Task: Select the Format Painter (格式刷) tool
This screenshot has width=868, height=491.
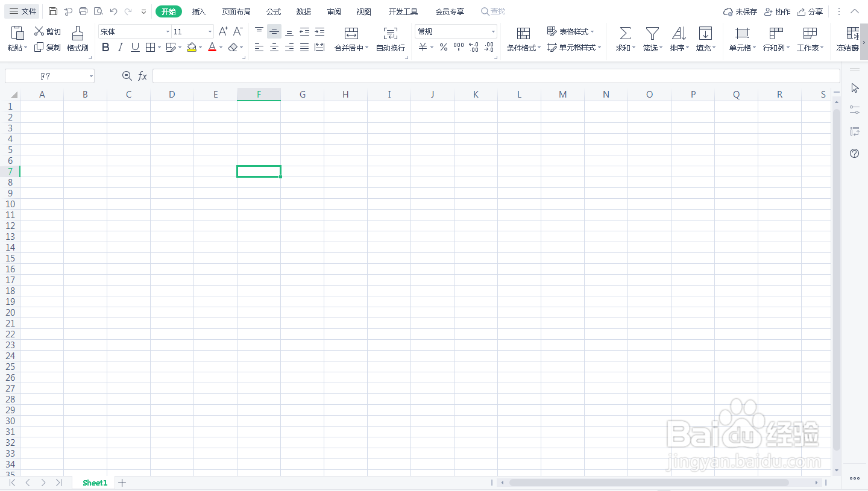Action: pos(77,39)
